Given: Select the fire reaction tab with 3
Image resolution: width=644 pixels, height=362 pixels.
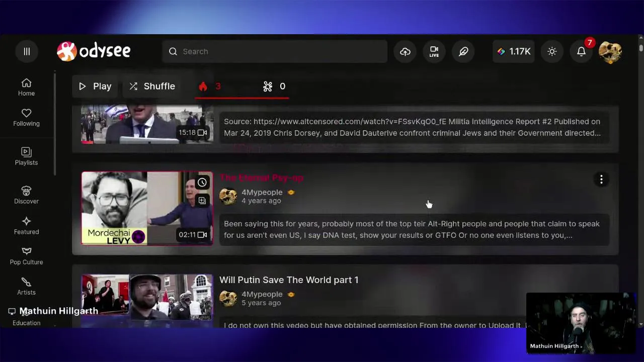Looking at the screenshot, I should pos(210,86).
